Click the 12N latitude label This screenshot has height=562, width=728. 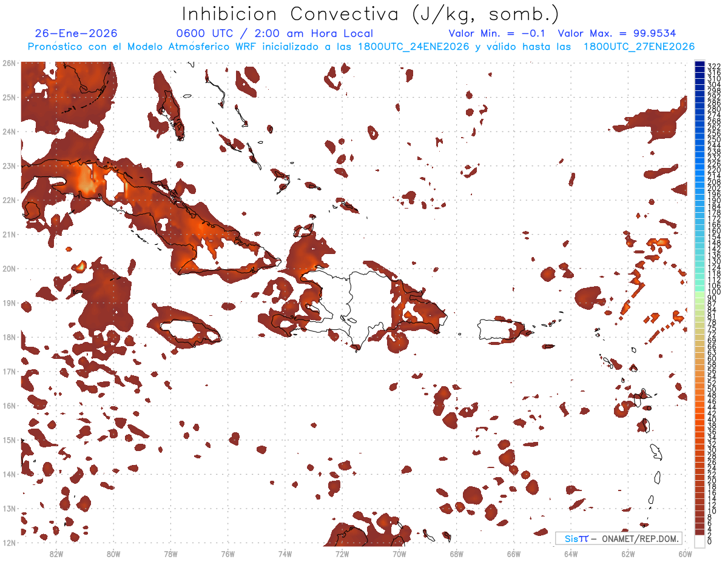9,543
